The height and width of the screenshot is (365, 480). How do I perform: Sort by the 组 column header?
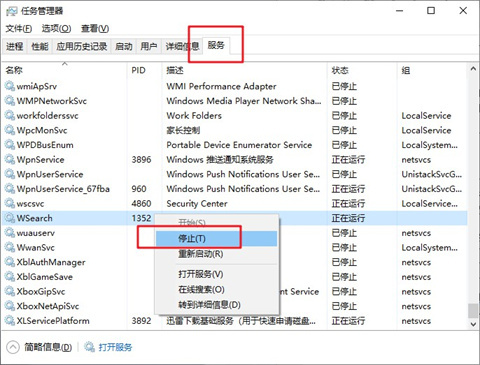(433, 70)
